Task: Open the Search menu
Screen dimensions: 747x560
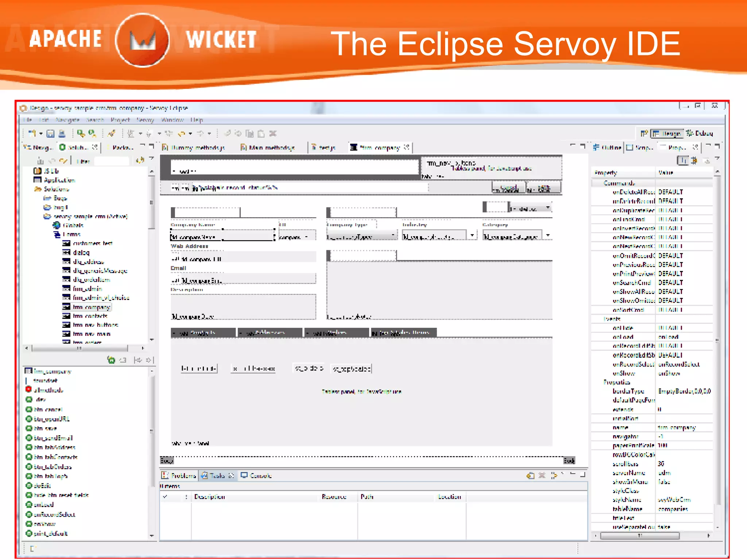Action: [95, 120]
